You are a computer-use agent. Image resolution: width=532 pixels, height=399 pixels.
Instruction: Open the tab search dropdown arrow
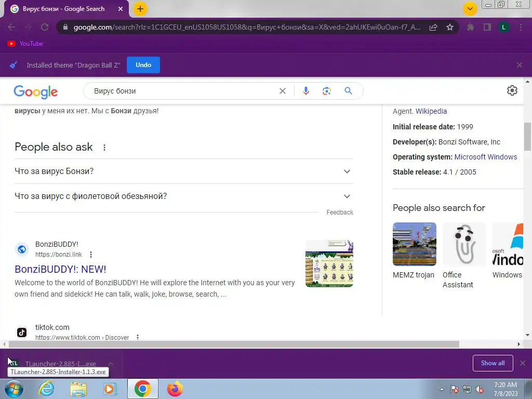click(x=470, y=9)
